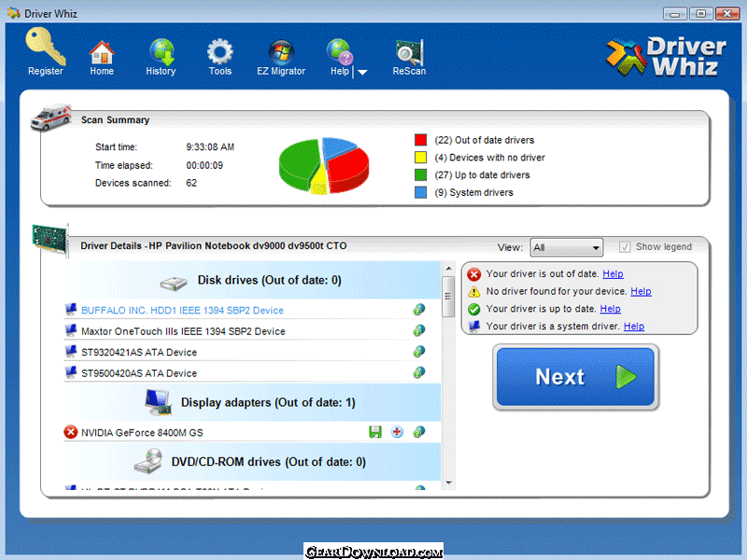Click the globe icon on Maxtor OneTouch row
The image size is (747, 560).
pos(418,330)
